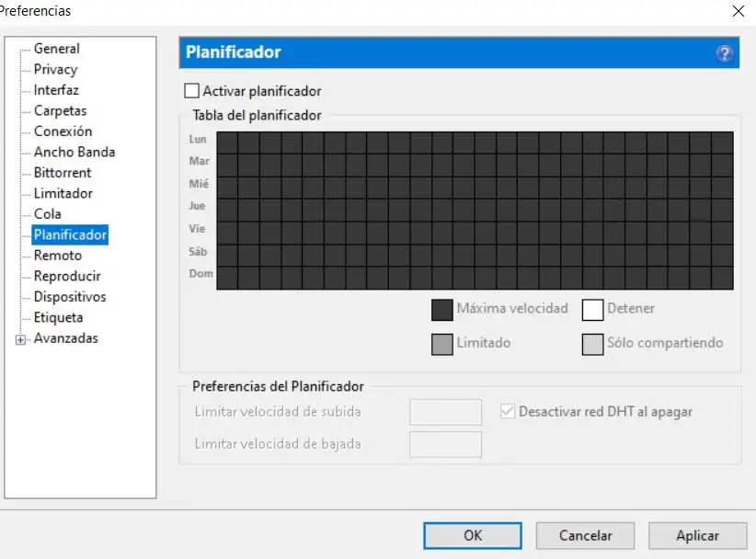Viewport: 756px width, 559px height.
Task: Open Bittorrent settings
Action: click(x=63, y=173)
